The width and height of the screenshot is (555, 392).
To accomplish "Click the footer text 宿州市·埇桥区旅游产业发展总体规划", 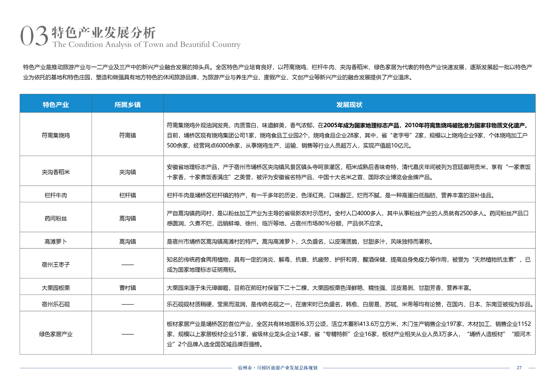I will coord(277,368).
